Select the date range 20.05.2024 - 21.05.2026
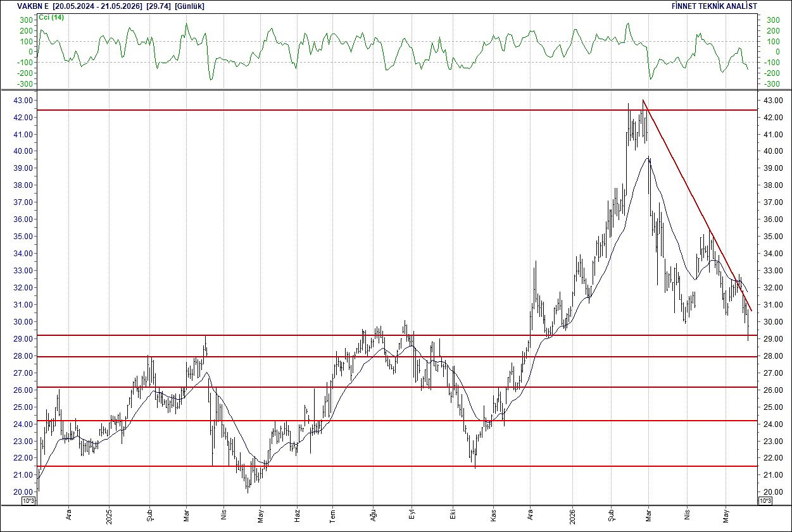The image size is (792, 532). coord(97,6)
